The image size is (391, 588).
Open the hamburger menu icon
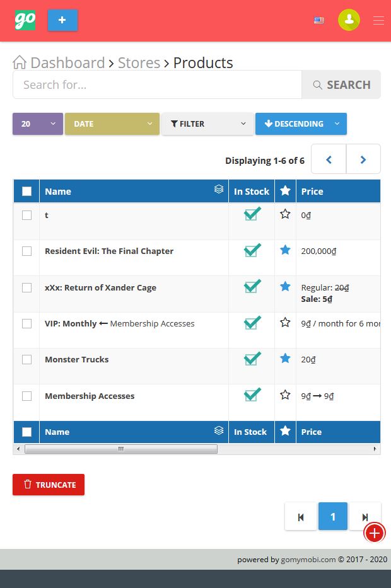(x=378, y=20)
